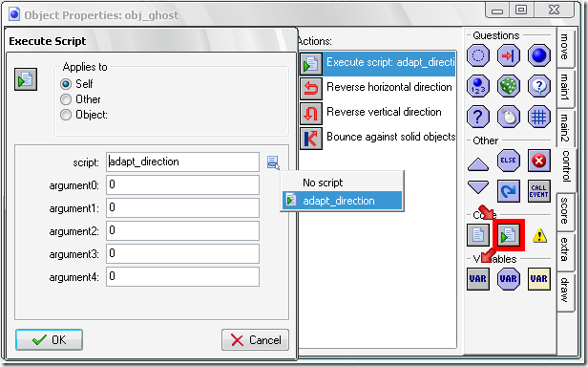Select the Check Question speech bubble icon
The width and height of the screenshot is (588, 367).
(539, 86)
